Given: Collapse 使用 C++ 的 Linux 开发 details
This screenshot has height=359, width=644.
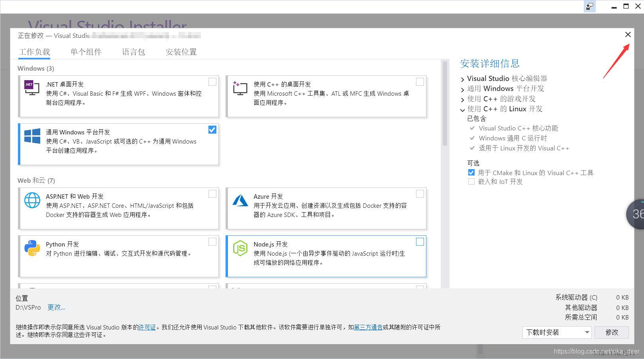Looking at the screenshot, I should 462,110.
